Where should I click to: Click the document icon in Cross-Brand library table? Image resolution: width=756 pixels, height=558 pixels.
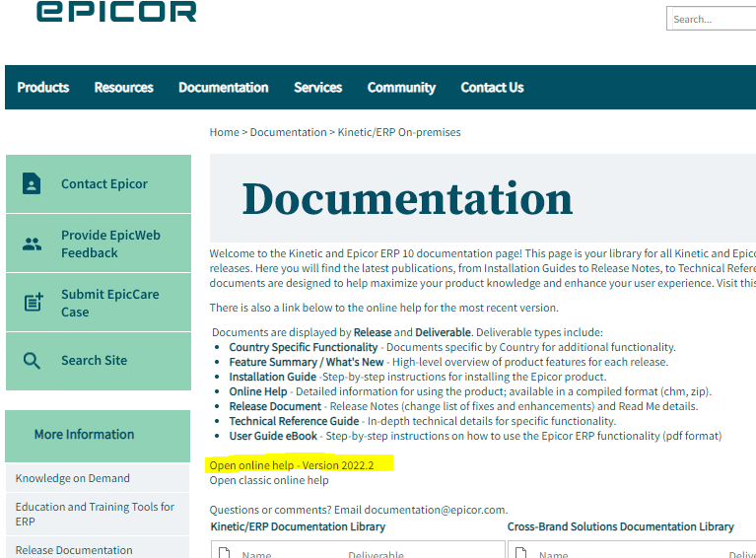click(520, 553)
